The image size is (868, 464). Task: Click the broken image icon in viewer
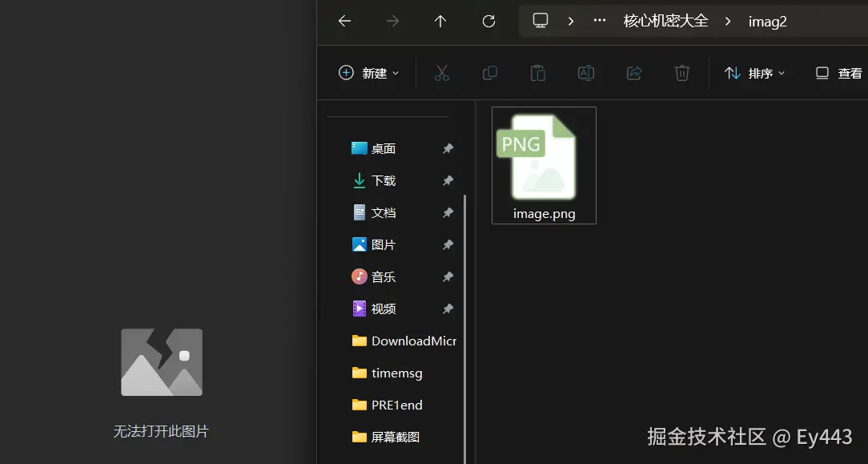point(162,362)
